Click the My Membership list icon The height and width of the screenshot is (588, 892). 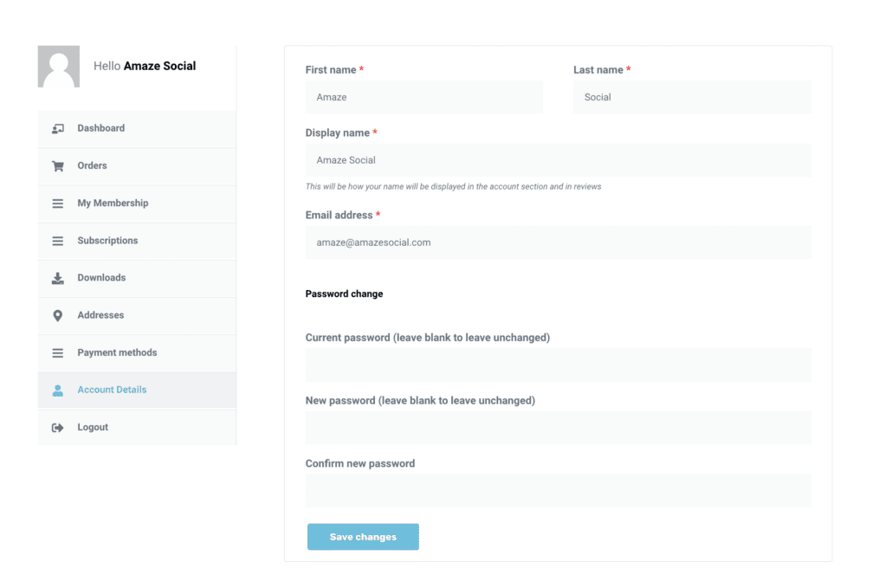pyautogui.click(x=57, y=204)
